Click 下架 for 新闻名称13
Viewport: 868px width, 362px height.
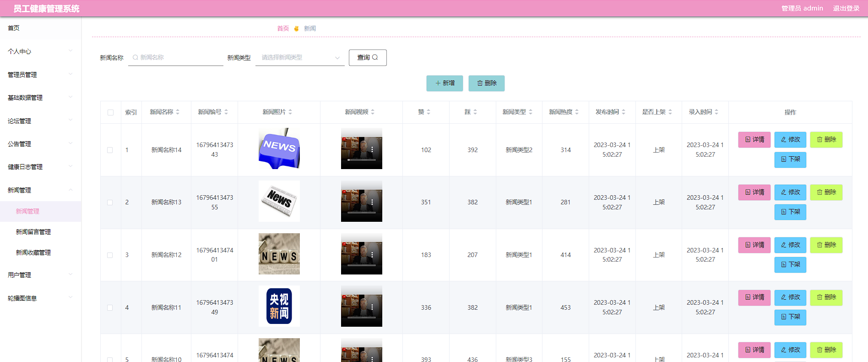(790, 212)
